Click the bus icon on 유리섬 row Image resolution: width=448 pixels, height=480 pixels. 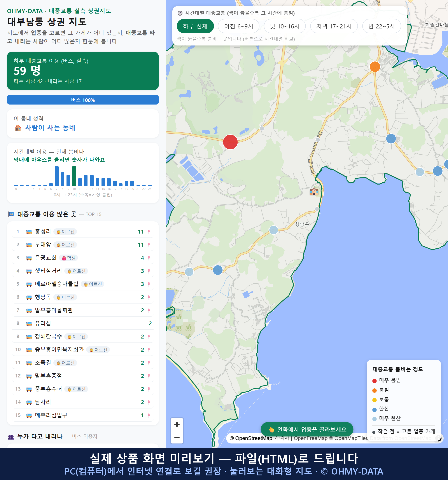coord(29,324)
